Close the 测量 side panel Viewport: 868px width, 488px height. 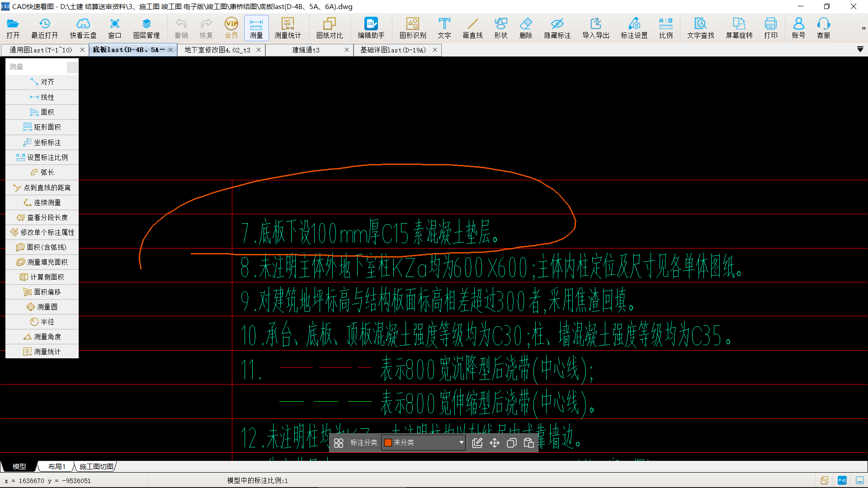click(72, 67)
